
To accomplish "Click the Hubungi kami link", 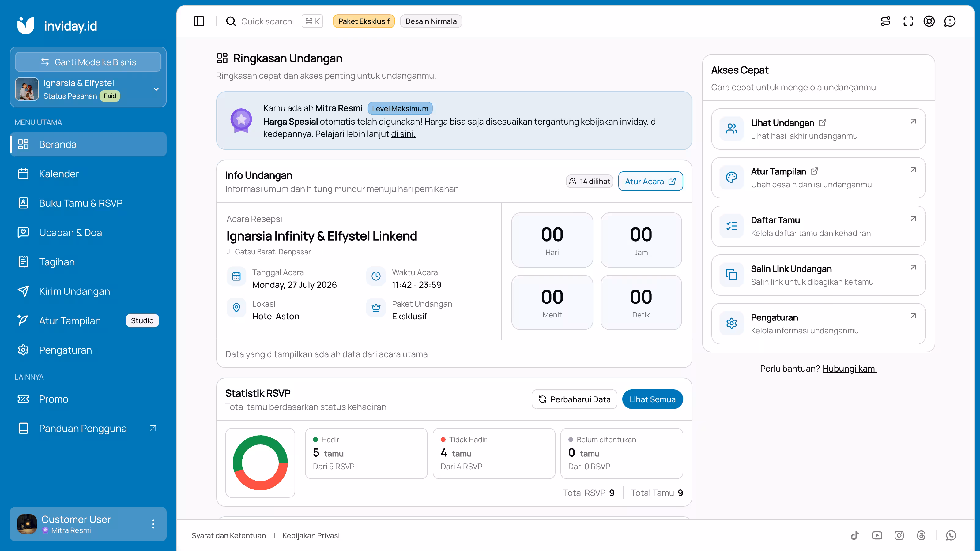I will point(850,369).
